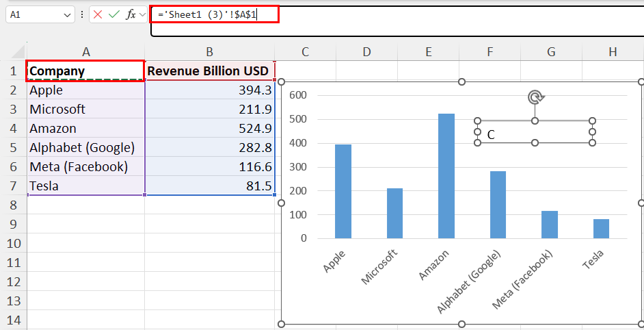Select the Amazon bar in the chart
This screenshot has height=330, width=644.
[446, 176]
